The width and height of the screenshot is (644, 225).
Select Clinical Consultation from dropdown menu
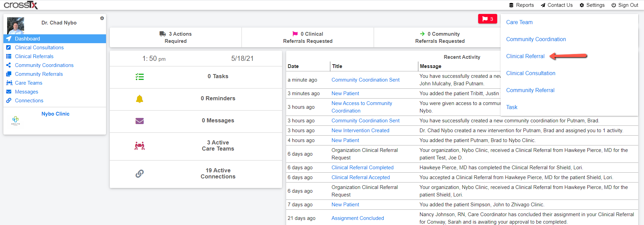[530, 73]
